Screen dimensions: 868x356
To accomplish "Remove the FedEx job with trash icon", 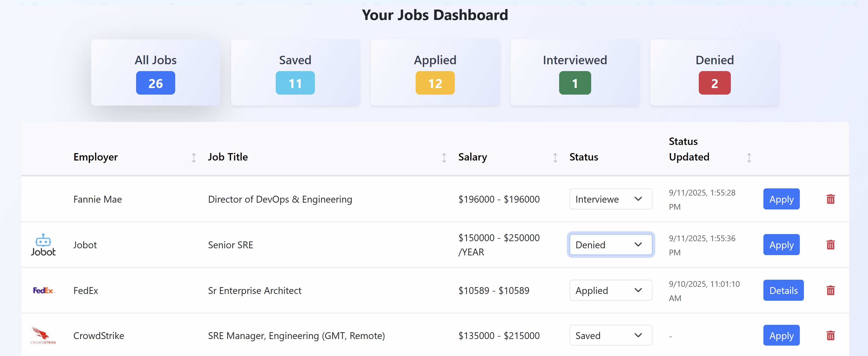I will point(830,290).
